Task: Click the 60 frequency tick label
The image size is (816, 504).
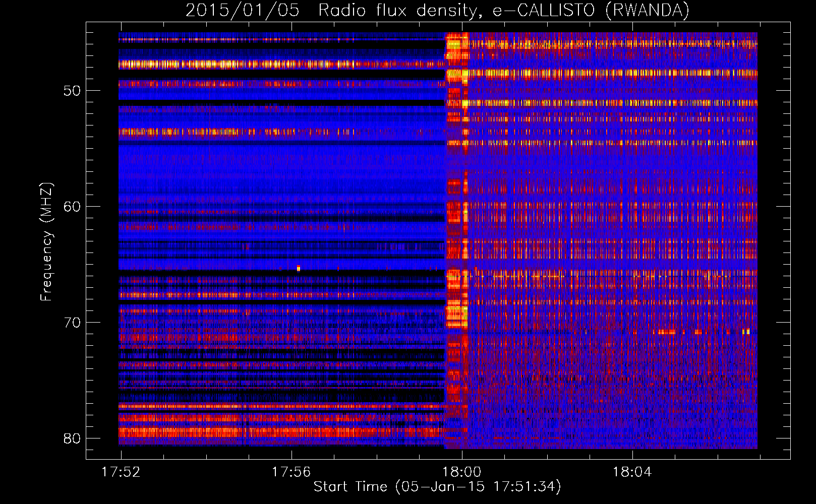Action: pos(72,207)
